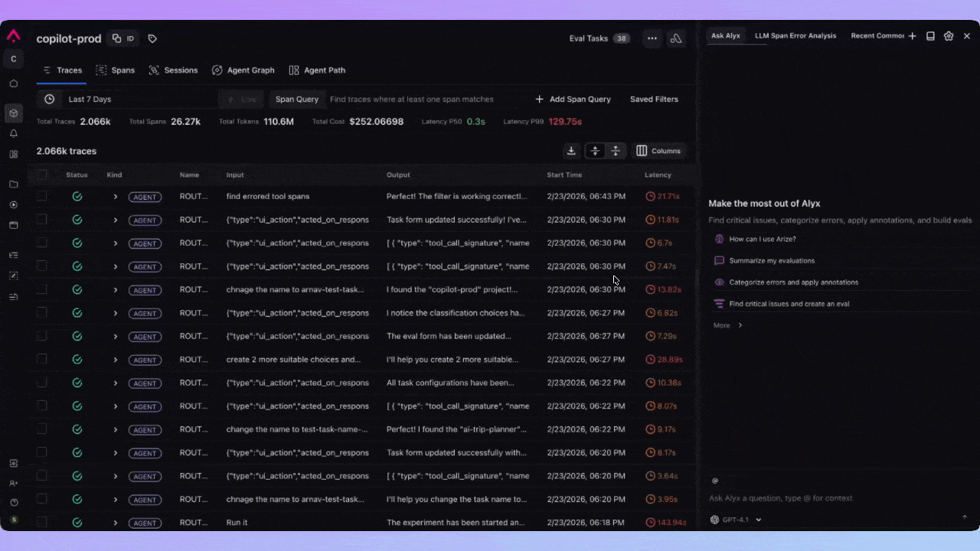Image resolution: width=980 pixels, height=551 pixels.
Task: Switch to the Agent Graph tab
Action: click(243, 70)
